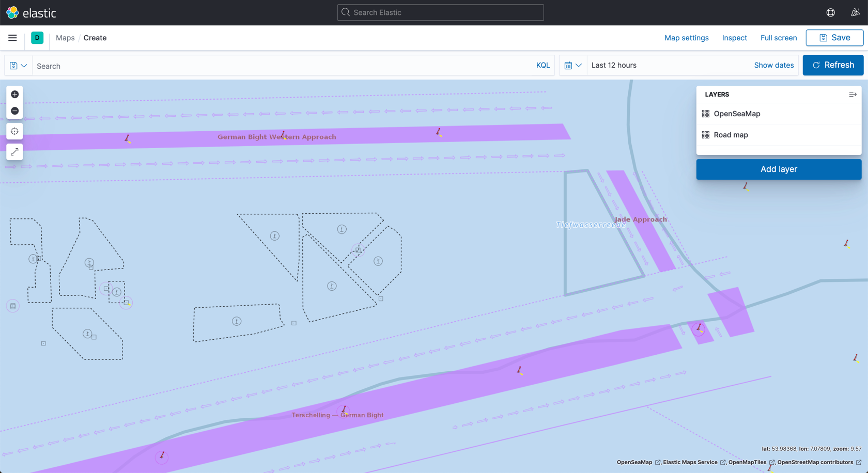Image resolution: width=868 pixels, height=473 pixels.
Task: Click the map zoom out button
Action: 14,111
